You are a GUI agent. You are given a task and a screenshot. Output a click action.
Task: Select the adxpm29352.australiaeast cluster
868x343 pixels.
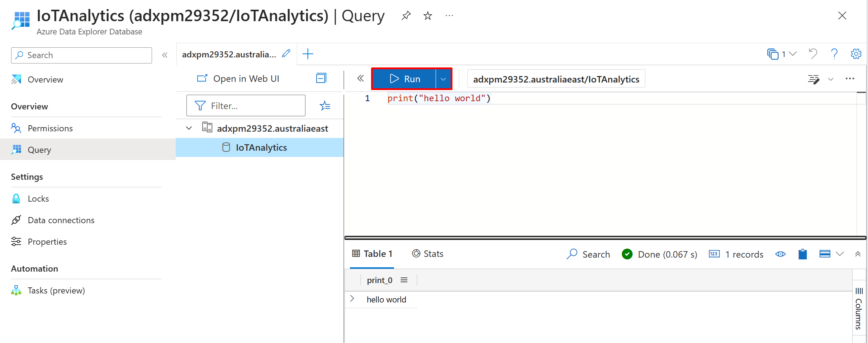[272, 128]
